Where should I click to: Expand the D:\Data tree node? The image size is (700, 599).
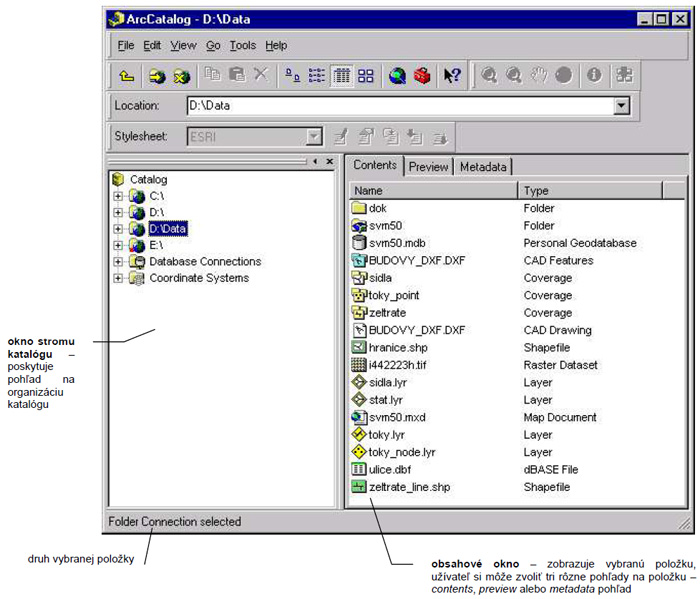click(x=118, y=229)
